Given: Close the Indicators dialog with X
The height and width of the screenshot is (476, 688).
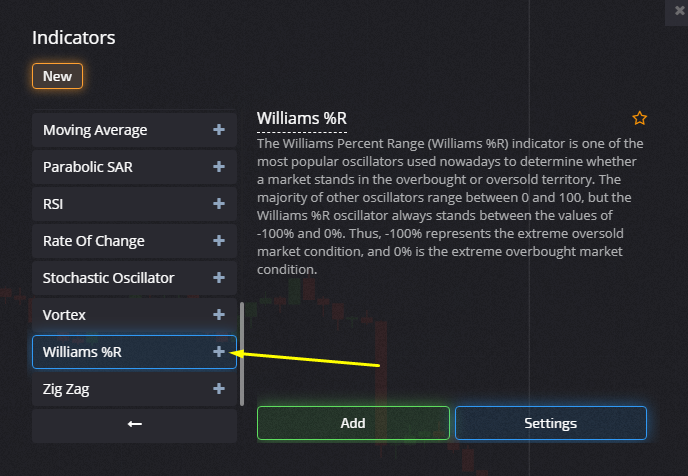Looking at the screenshot, I should pyautogui.click(x=679, y=11).
